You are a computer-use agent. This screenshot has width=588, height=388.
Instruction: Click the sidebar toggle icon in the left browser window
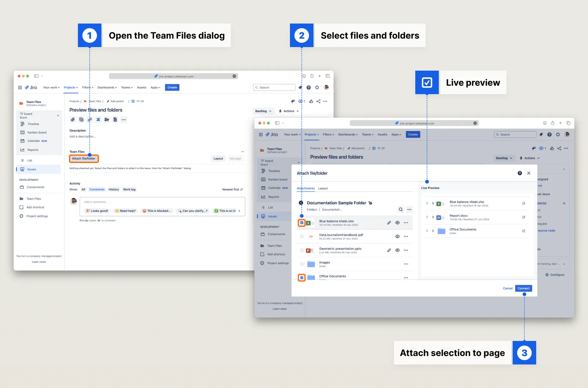36,76
